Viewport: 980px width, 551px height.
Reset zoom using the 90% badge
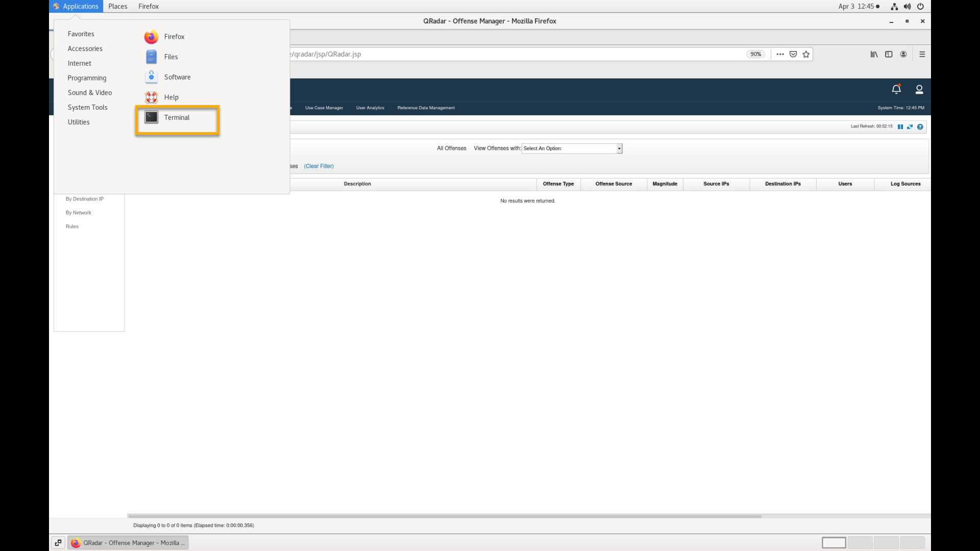click(x=755, y=54)
